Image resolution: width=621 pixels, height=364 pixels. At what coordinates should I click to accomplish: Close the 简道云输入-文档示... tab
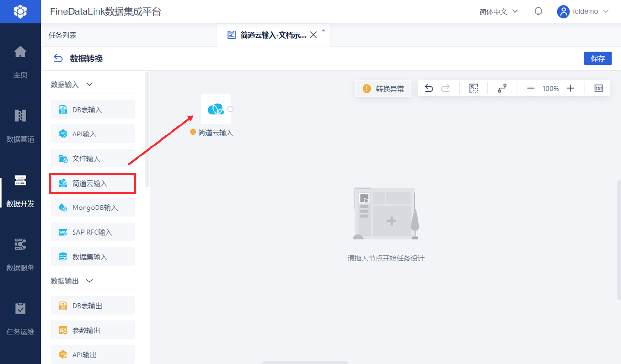[314, 35]
